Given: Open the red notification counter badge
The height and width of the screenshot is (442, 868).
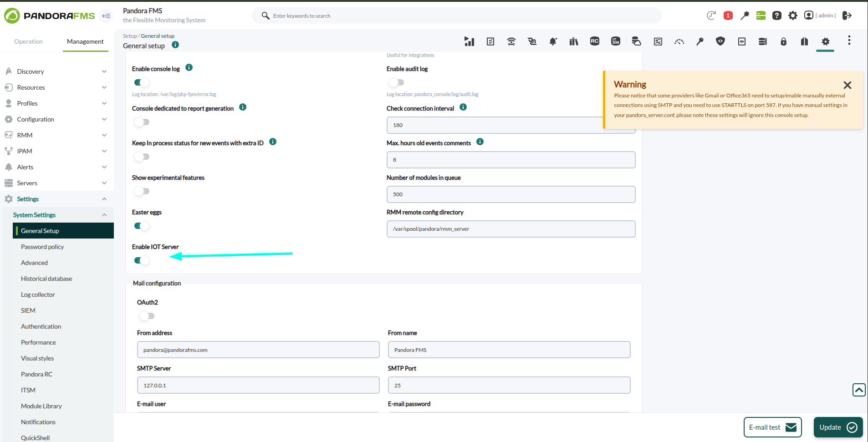Looking at the screenshot, I should [x=728, y=15].
